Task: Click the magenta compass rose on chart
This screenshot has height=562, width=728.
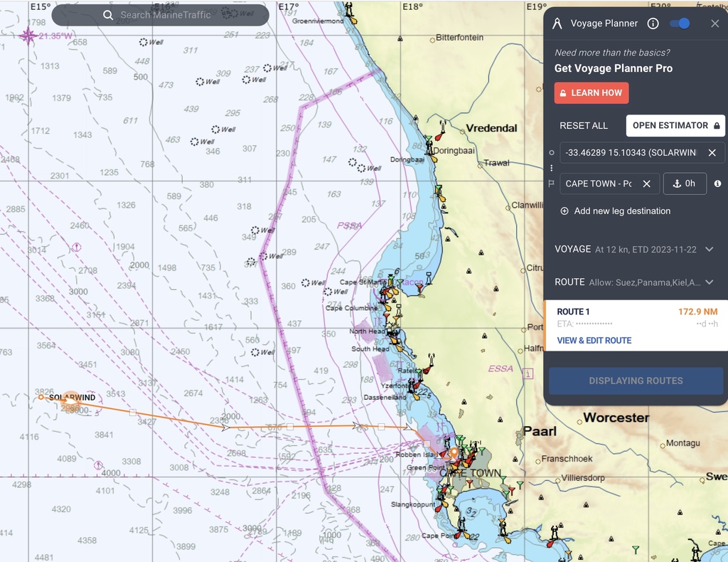Action: tap(28, 36)
